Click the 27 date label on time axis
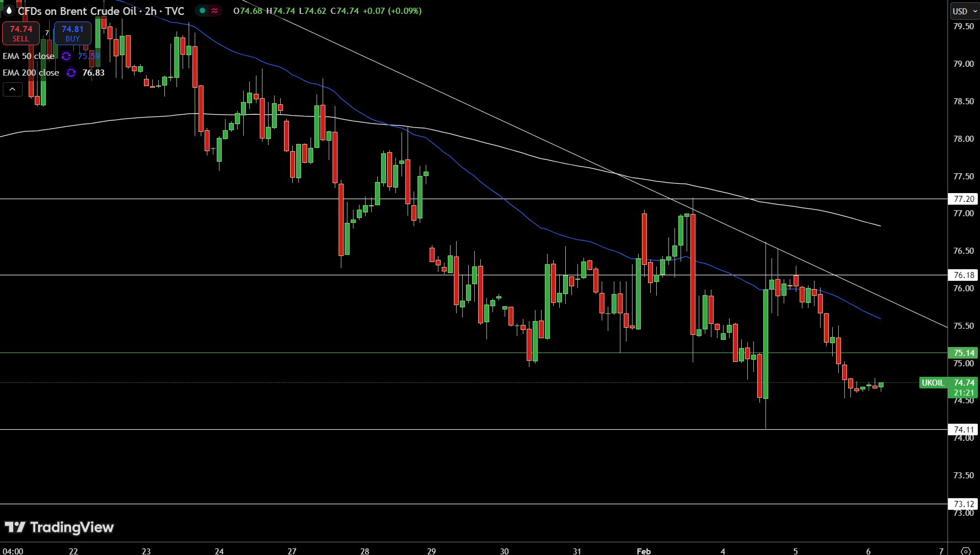This screenshot has width=980, height=555. click(292, 551)
